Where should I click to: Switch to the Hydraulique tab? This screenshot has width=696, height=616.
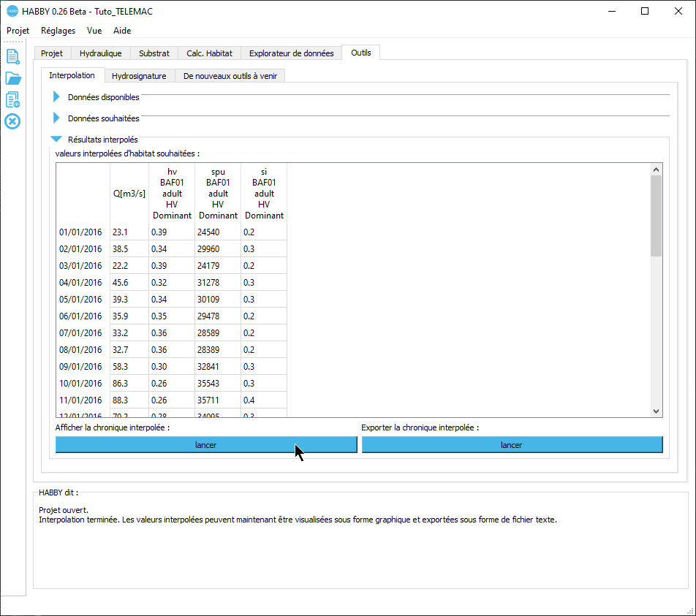pos(100,53)
